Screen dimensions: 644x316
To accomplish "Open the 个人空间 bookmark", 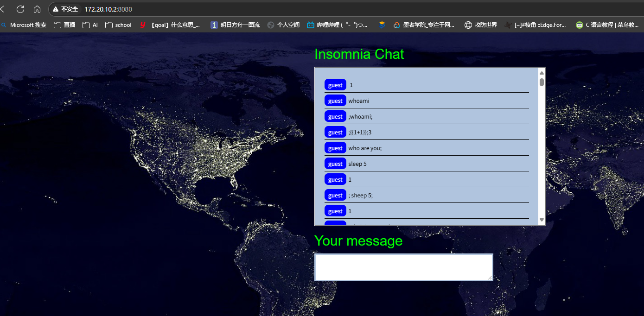I will point(283,25).
